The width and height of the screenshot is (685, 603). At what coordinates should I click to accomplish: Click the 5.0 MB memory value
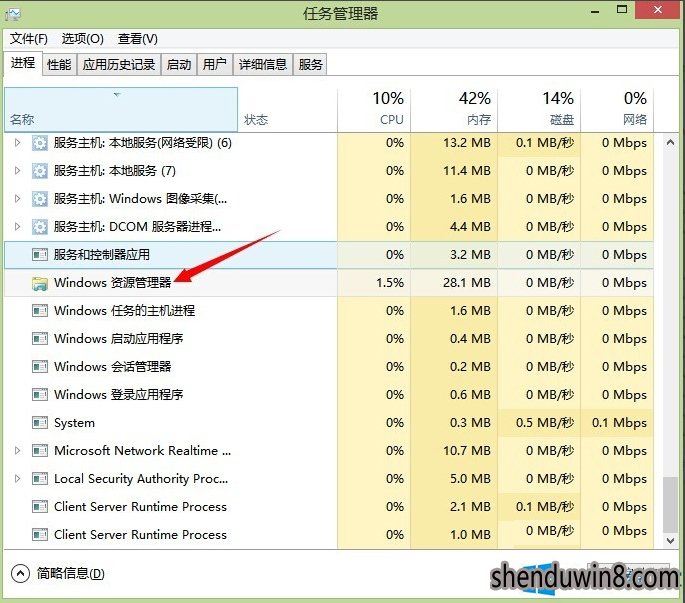pyautogui.click(x=471, y=478)
